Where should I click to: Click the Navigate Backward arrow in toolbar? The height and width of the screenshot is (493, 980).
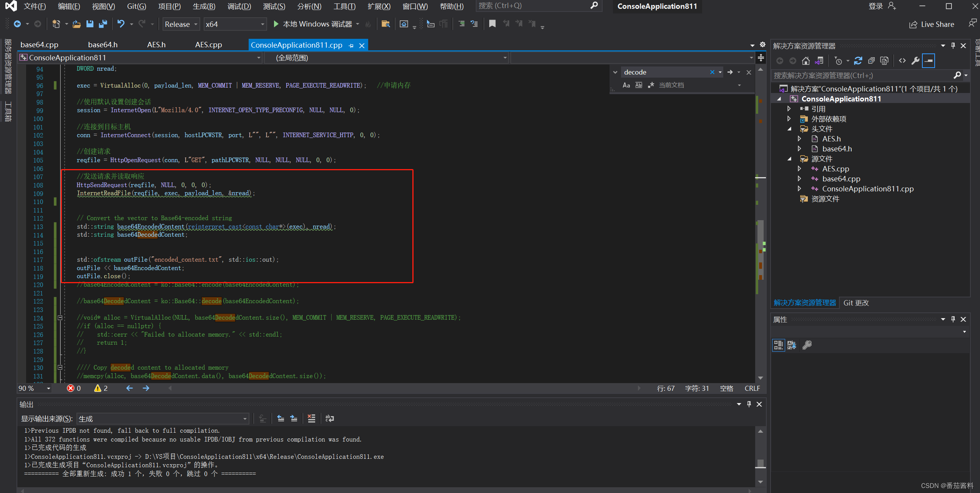click(x=17, y=24)
